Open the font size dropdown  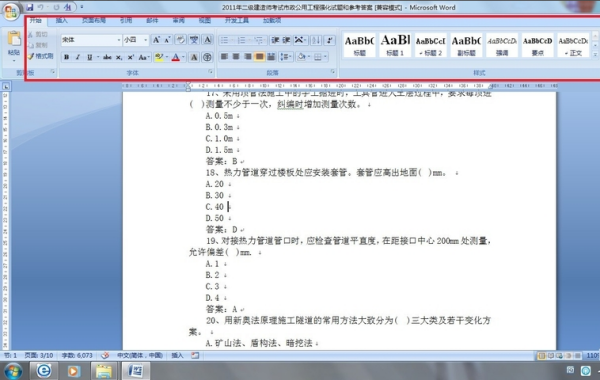pyautogui.click(x=145, y=40)
